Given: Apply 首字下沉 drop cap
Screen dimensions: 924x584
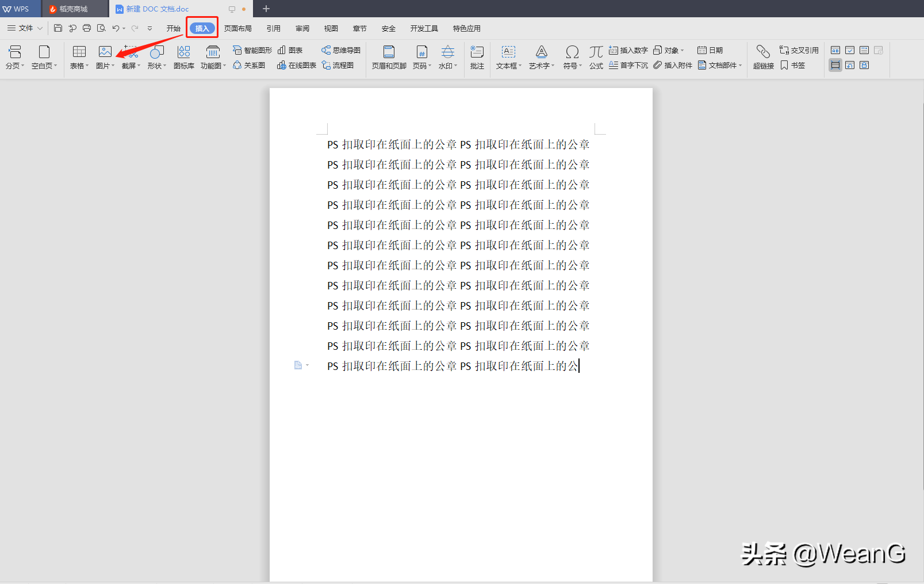Looking at the screenshot, I should (628, 65).
